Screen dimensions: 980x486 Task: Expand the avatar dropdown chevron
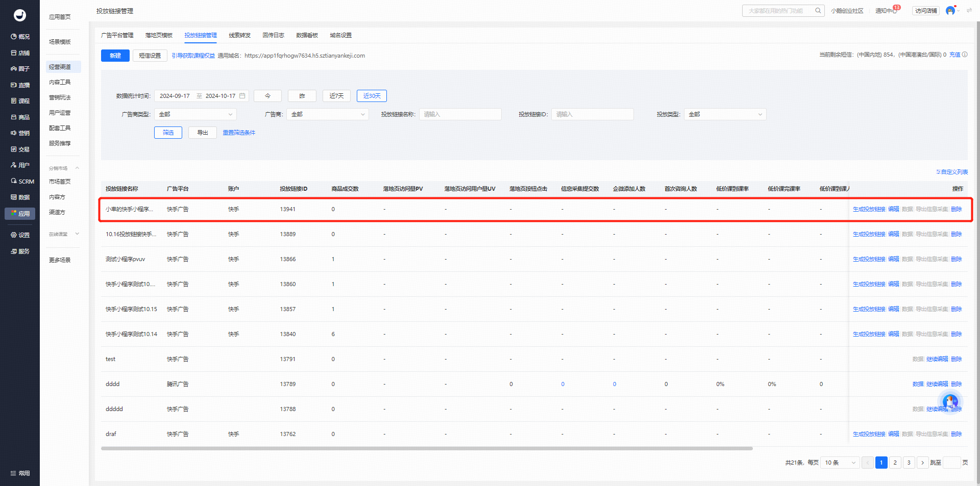tap(959, 11)
